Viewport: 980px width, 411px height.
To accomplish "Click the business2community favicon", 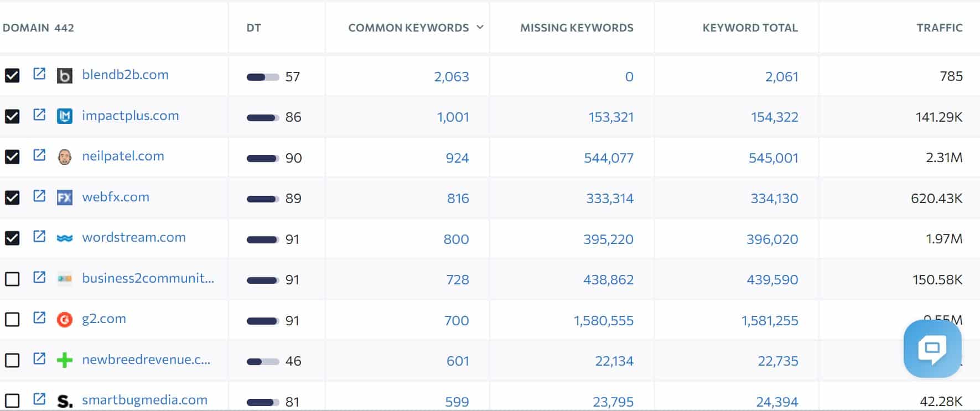I will [x=65, y=279].
